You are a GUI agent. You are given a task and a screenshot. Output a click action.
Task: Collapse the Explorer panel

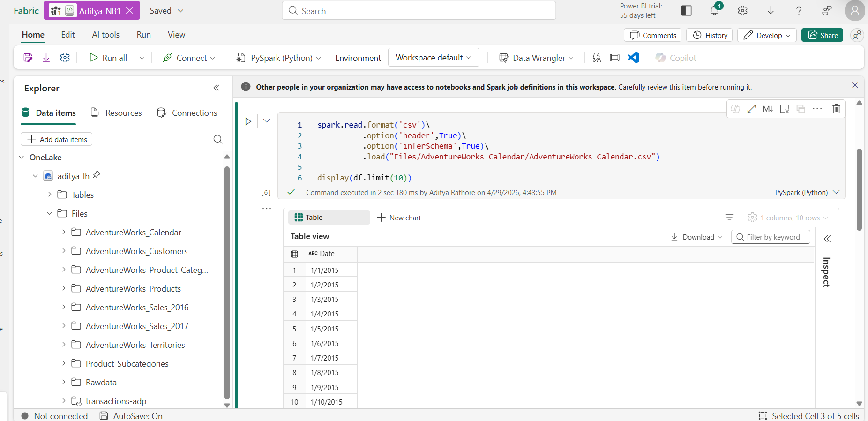217,88
